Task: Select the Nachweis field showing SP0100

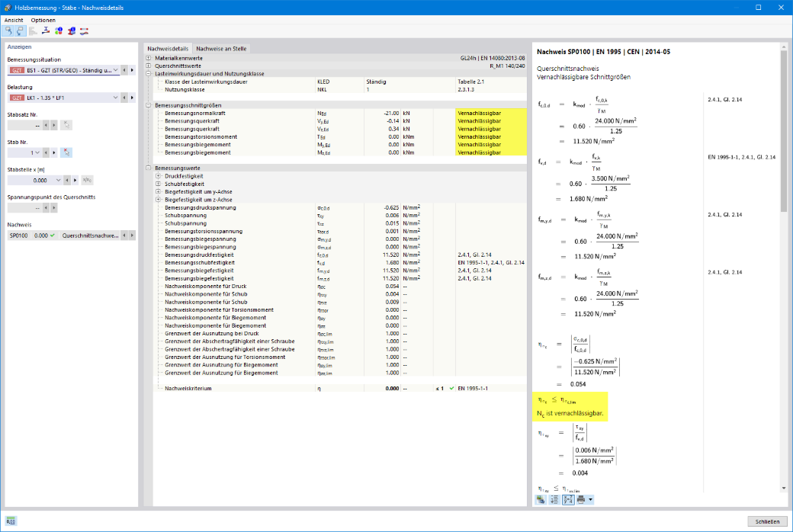Action: pos(64,236)
